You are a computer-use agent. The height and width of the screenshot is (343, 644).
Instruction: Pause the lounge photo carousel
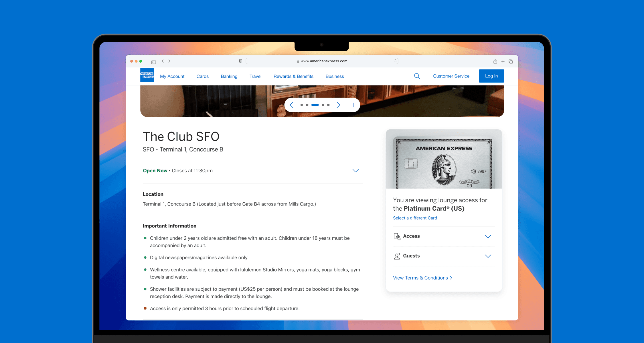(x=353, y=105)
